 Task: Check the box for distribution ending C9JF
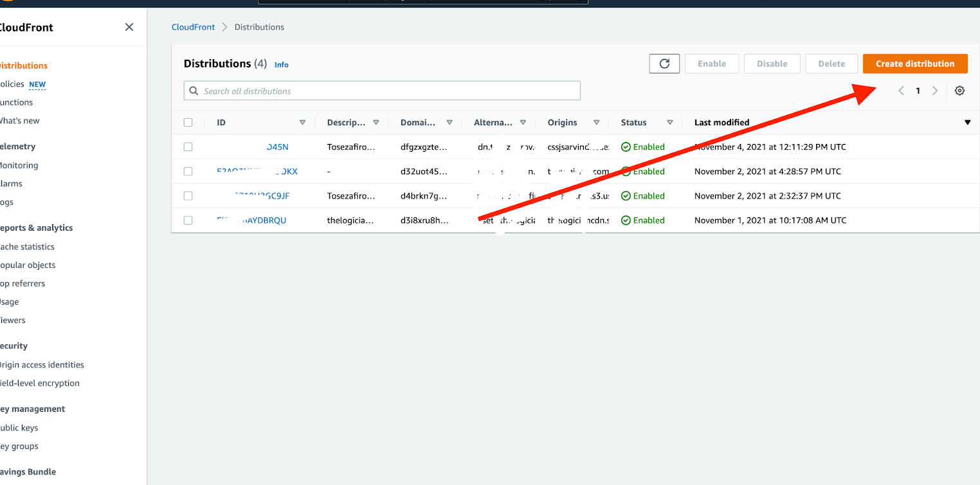coord(188,195)
